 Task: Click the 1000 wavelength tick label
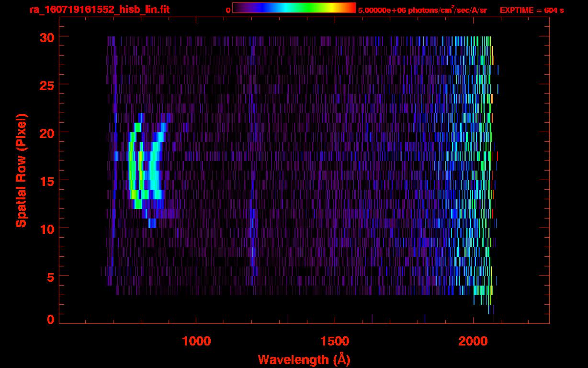pyautogui.click(x=196, y=341)
